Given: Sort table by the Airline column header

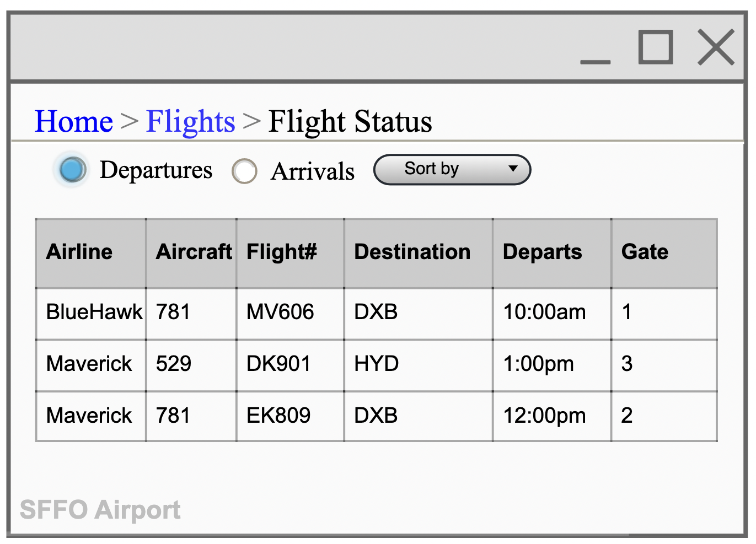Looking at the screenshot, I should (79, 252).
